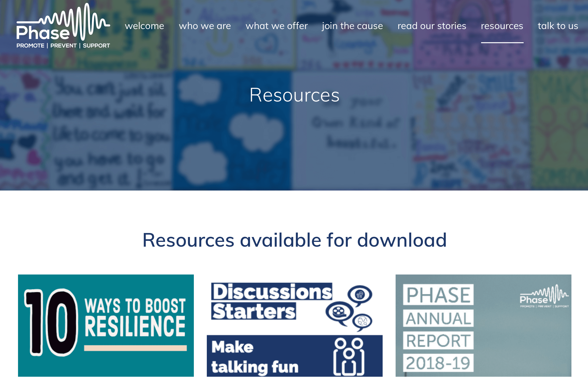Open talk to us page
This screenshot has height=382, width=588.
(x=557, y=26)
